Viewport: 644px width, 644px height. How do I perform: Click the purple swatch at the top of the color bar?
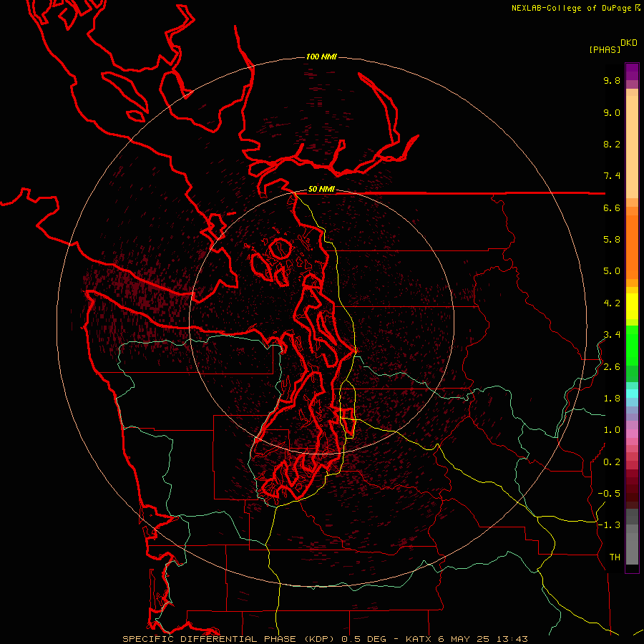[x=632, y=72]
